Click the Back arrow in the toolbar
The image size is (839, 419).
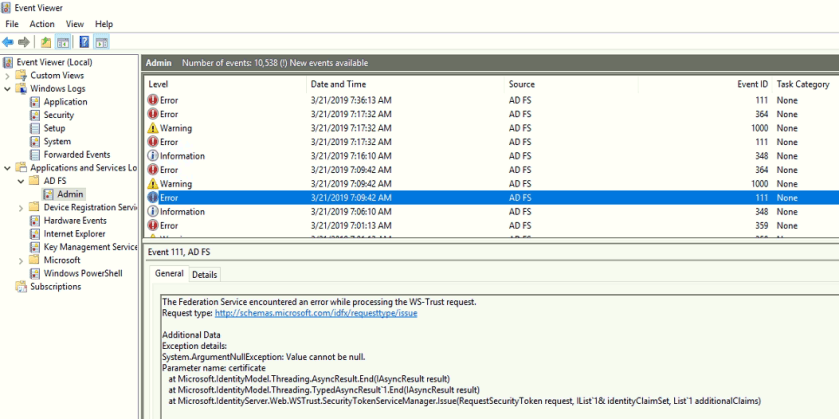[8, 42]
